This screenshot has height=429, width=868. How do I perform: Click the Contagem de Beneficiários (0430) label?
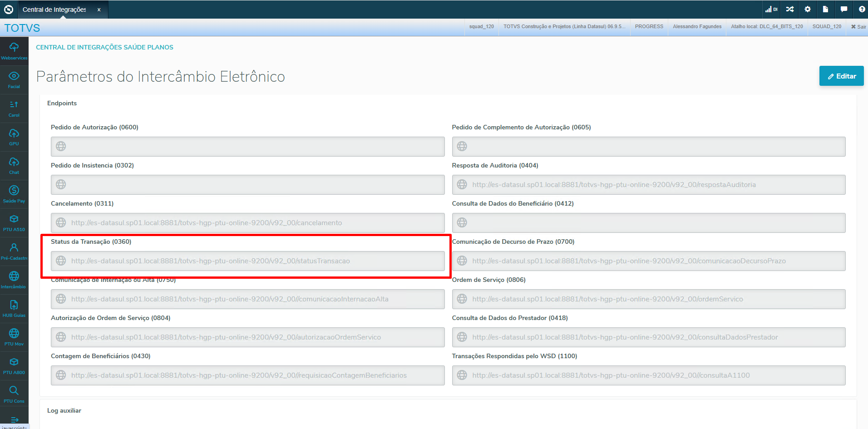100,356
